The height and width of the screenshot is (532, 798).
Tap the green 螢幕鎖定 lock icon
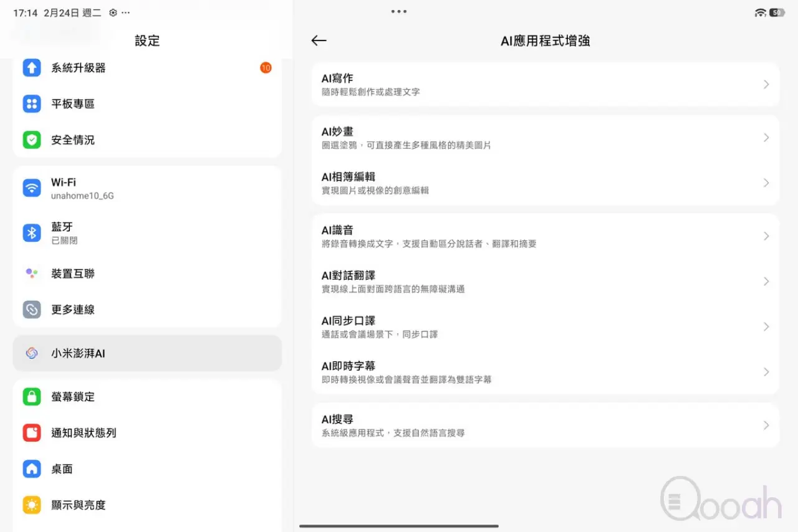point(32,397)
